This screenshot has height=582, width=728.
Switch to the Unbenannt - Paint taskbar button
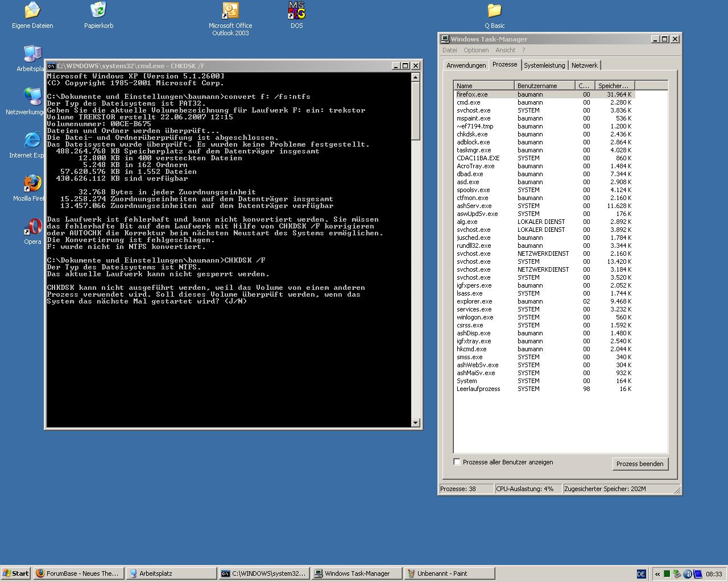click(x=449, y=573)
